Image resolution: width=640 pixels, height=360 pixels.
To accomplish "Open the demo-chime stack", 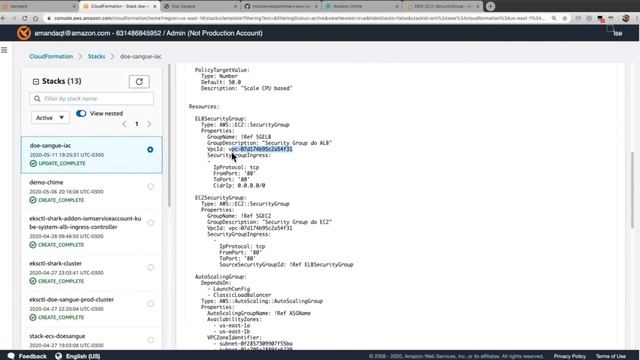I will 46,182.
